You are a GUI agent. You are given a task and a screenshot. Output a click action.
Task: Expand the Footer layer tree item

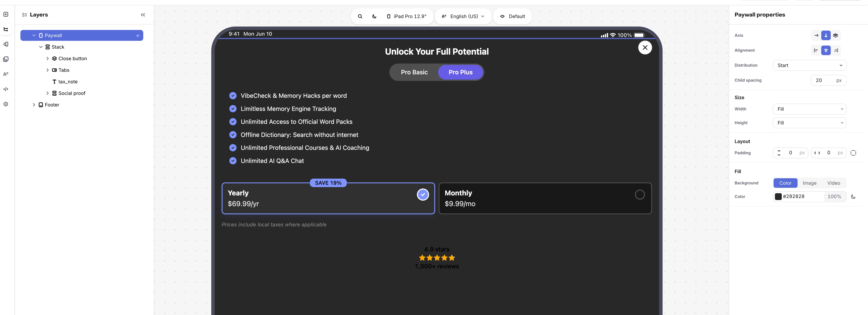tap(34, 105)
